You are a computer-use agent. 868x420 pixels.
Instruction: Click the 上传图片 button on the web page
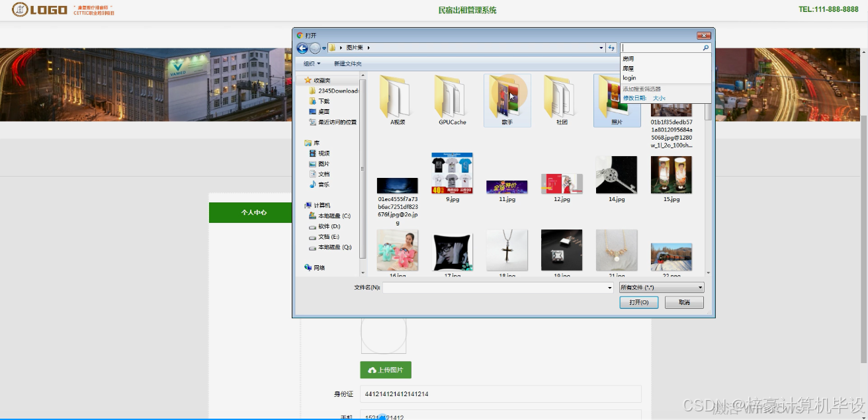[386, 370]
